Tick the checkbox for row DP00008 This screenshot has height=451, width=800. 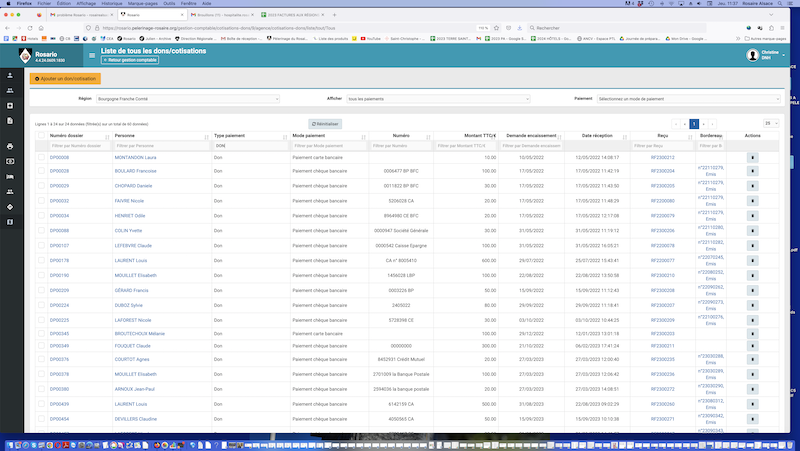coord(40,158)
